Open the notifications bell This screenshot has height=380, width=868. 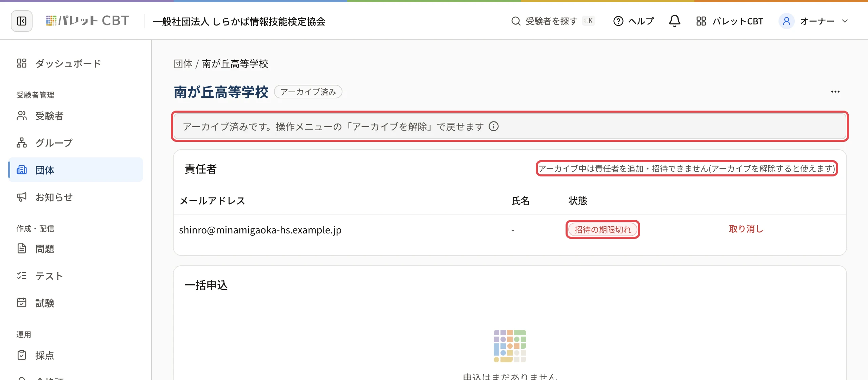[674, 21]
